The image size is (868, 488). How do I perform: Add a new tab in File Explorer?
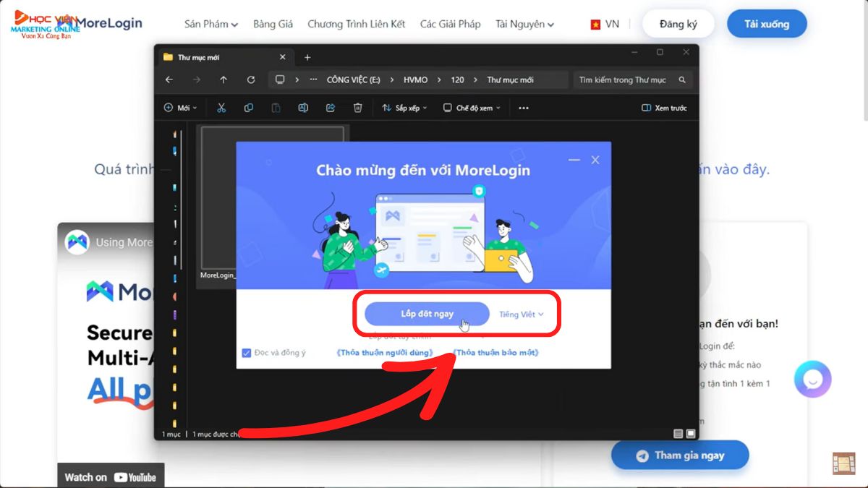307,57
